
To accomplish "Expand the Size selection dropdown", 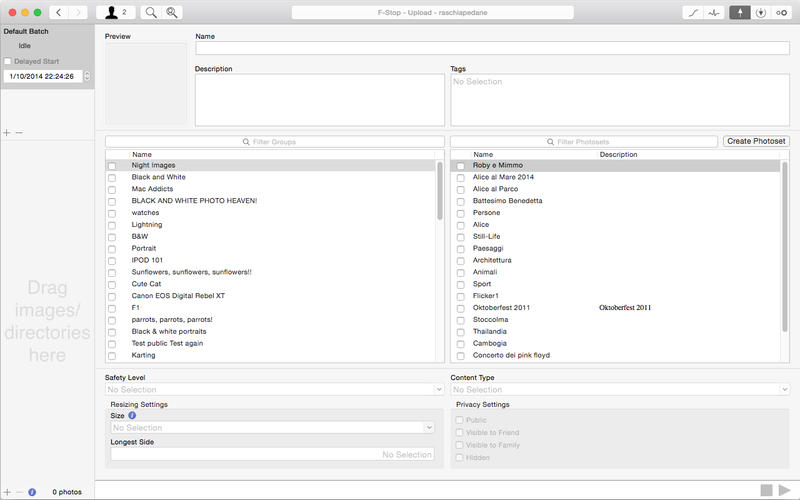I will click(x=273, y=428).
